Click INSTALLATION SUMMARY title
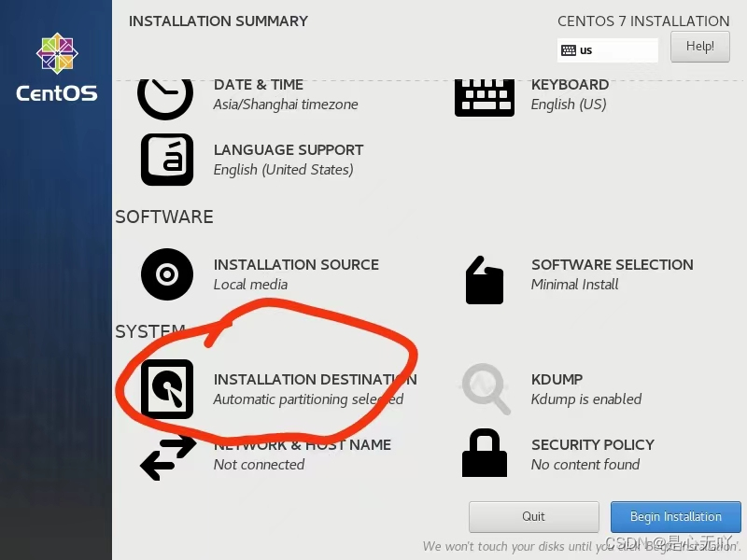Viewport: 747px width, 560px height. (218, 21)
